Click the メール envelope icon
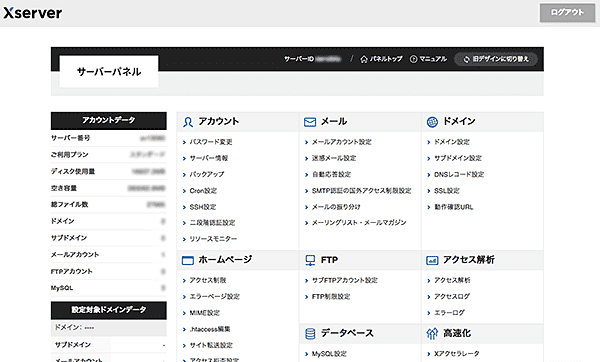600x362 pixels. pos(310,122)
